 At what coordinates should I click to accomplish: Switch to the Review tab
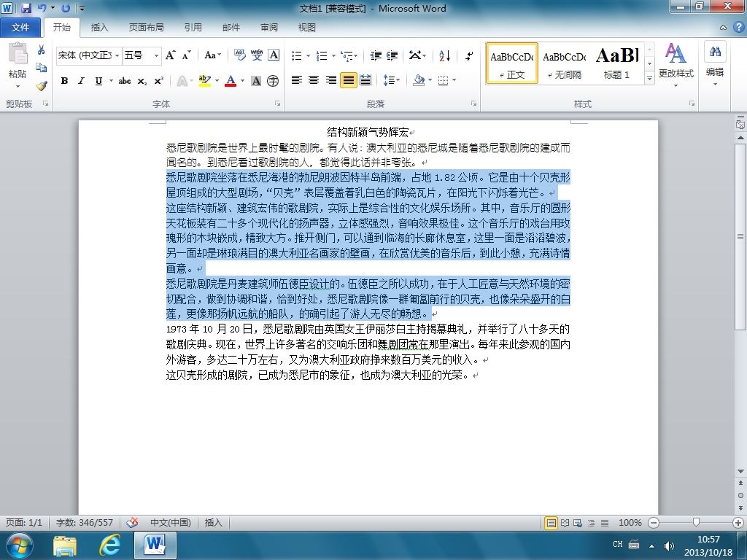[x=269, y=28]
